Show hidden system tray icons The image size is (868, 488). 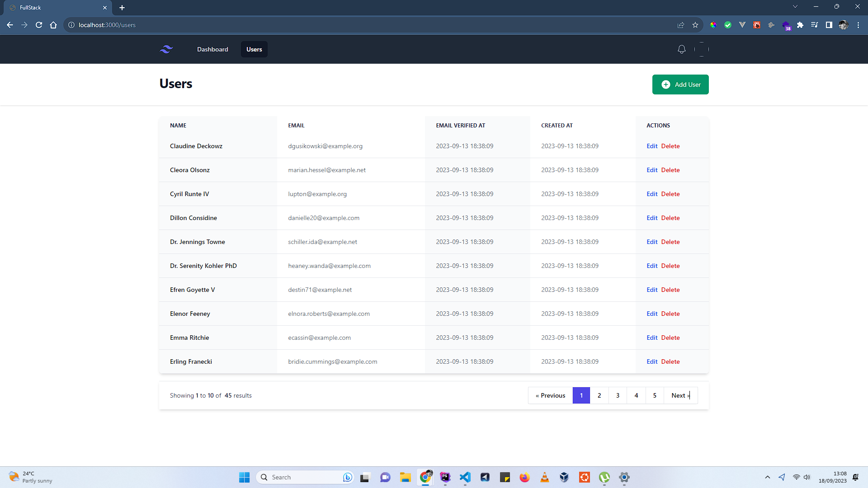click(768, 477)
